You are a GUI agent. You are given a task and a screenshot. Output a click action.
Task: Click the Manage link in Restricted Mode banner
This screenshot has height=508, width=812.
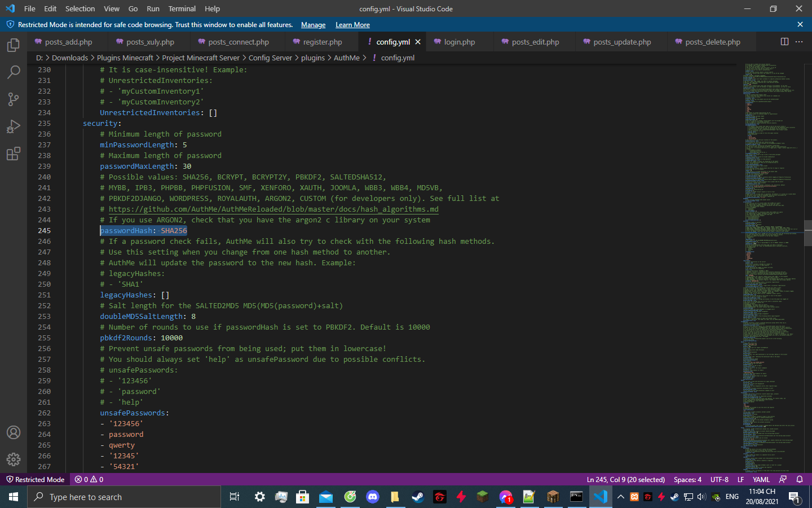pos(313,25)
